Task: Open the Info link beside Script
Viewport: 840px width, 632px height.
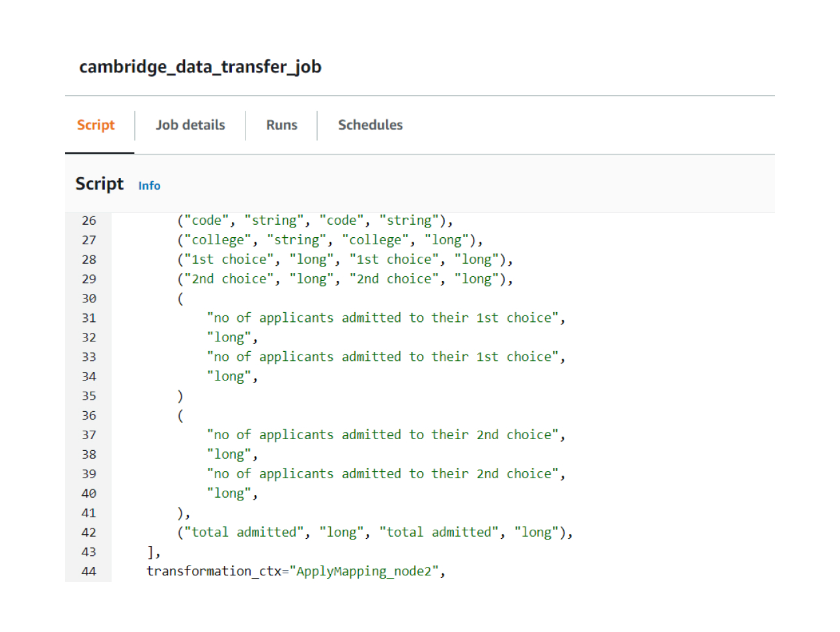Action: (x=149, y=186)
